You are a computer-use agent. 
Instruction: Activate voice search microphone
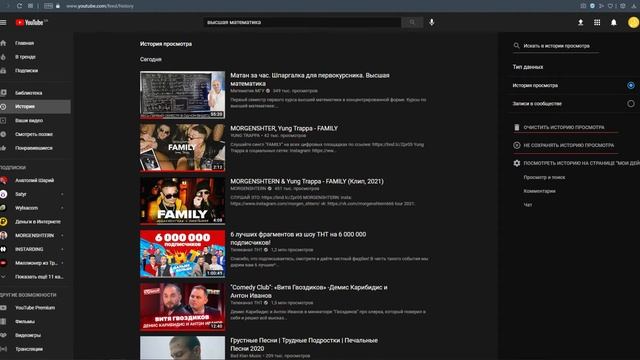point(432,22)
